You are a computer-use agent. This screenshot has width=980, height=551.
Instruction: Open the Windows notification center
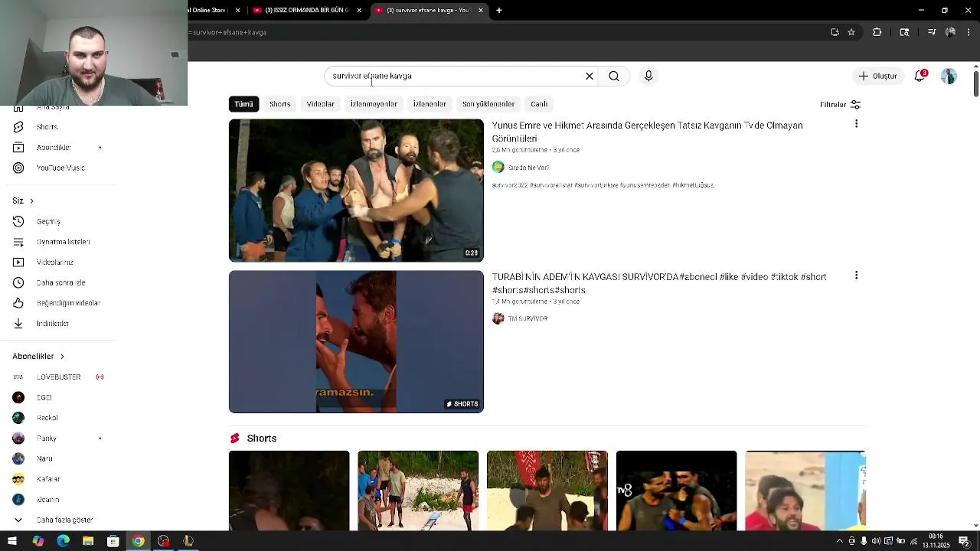965,541
